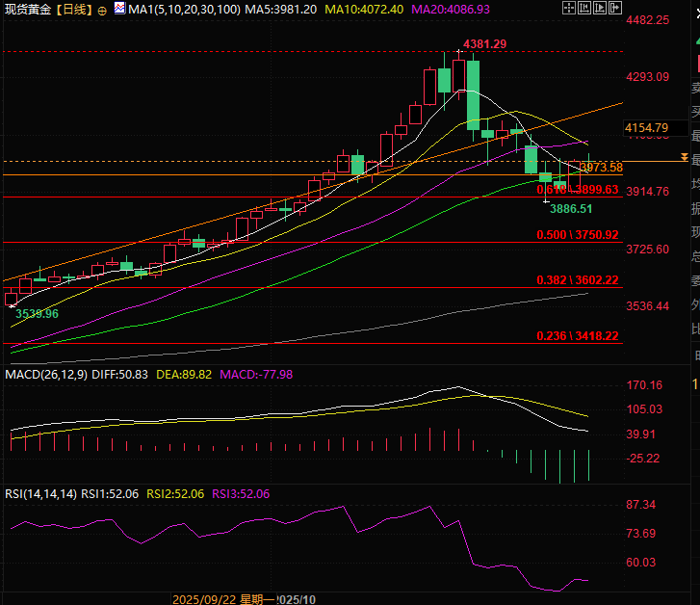700x605 pixels.
Task: Click the 60.03 RSI axis label
Action: click(641, 563)
